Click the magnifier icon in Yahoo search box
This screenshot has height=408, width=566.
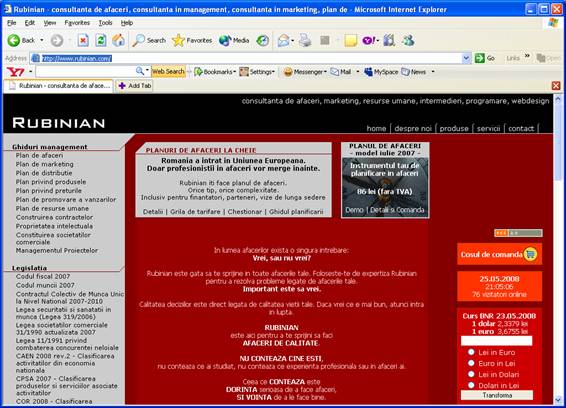140,71
